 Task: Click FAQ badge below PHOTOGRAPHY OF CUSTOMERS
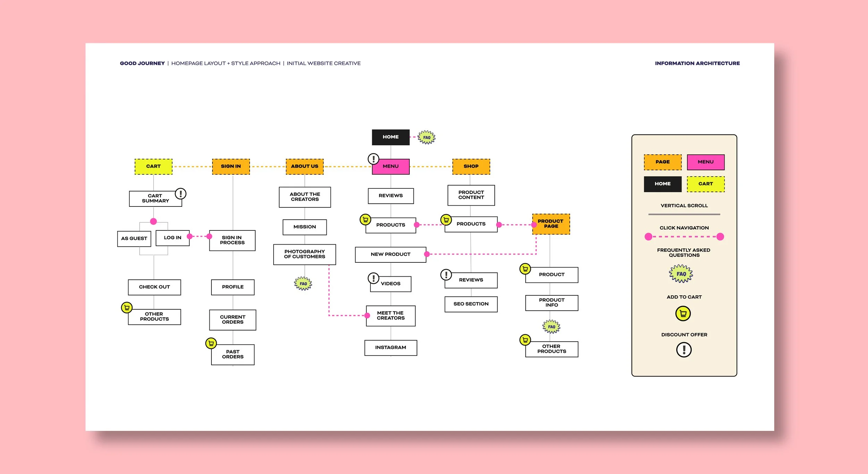[303, 284]
